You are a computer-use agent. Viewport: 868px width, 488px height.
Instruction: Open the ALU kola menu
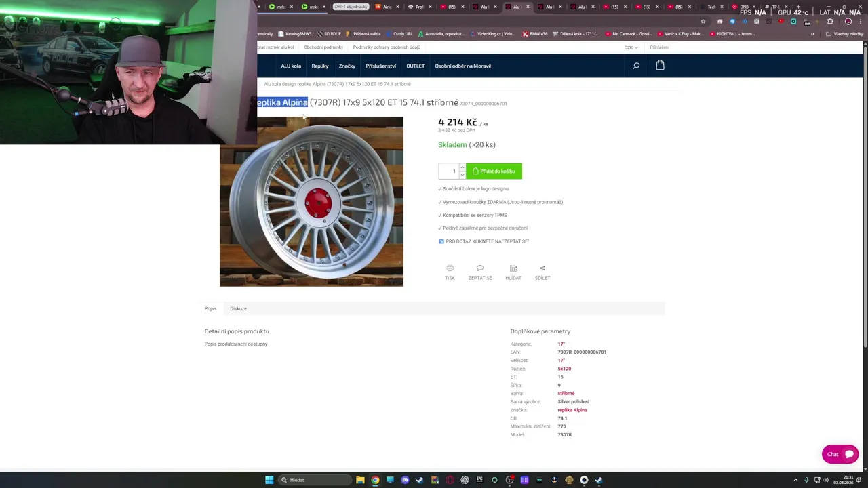291,66
